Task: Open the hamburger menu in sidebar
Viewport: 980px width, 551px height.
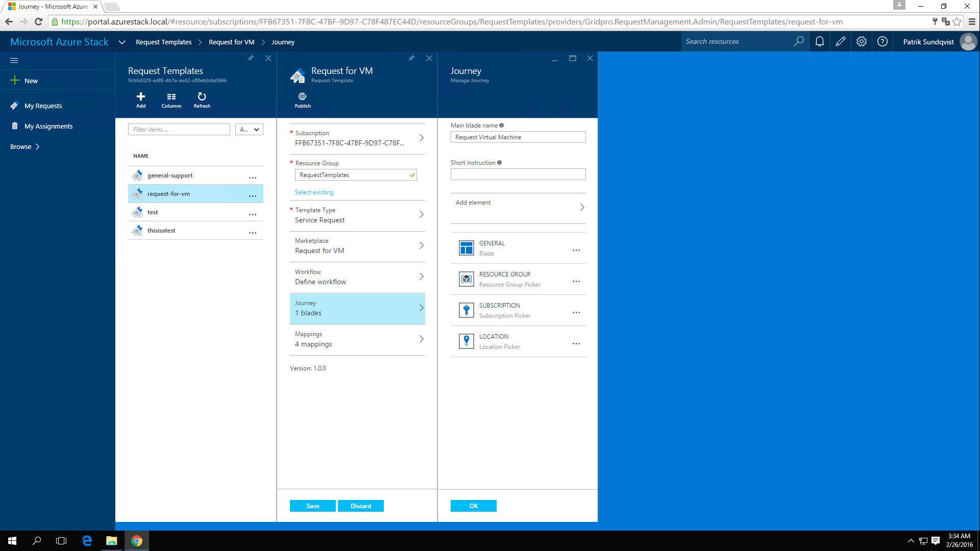Action: coord(14,60)
